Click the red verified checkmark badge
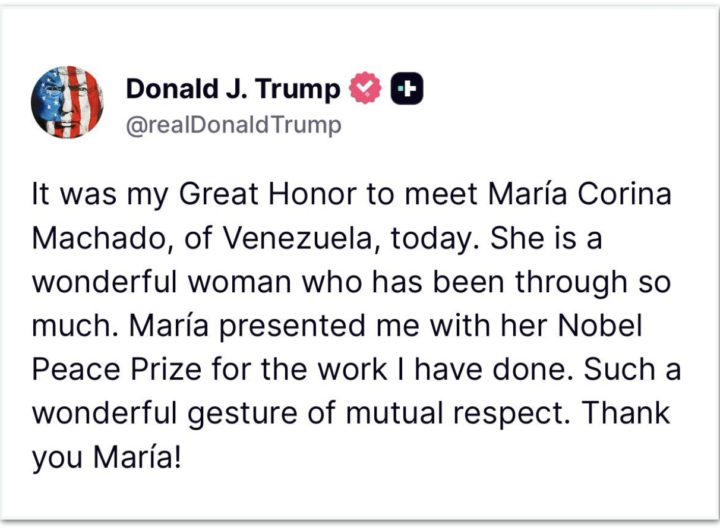The height and width of the screenshot is (530, 720). click(367, 89)
